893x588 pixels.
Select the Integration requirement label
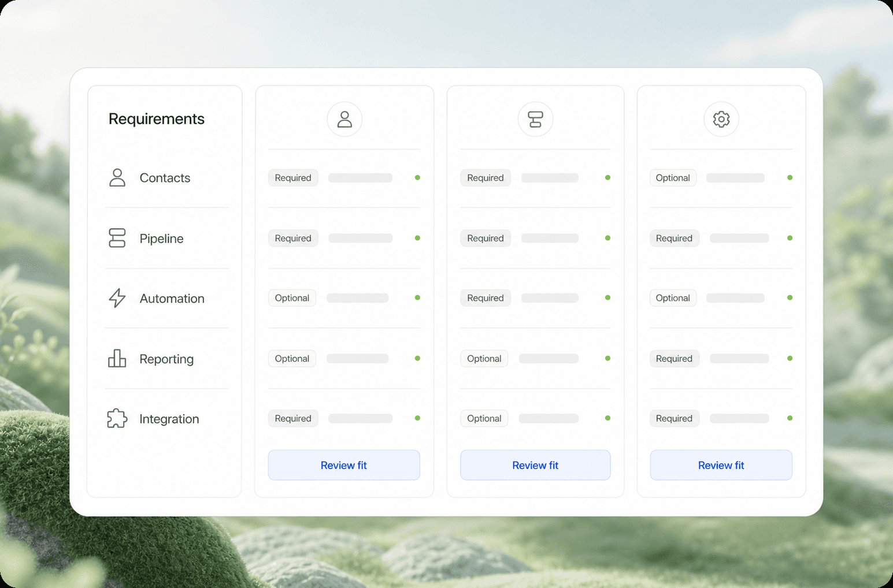(169, 419)
